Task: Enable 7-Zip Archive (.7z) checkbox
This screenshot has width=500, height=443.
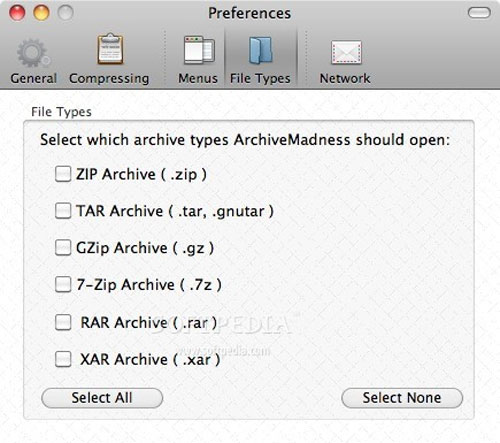Action: click(63, 284)
